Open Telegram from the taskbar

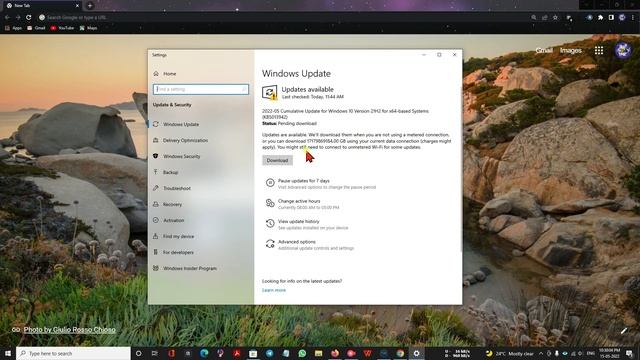269,353
